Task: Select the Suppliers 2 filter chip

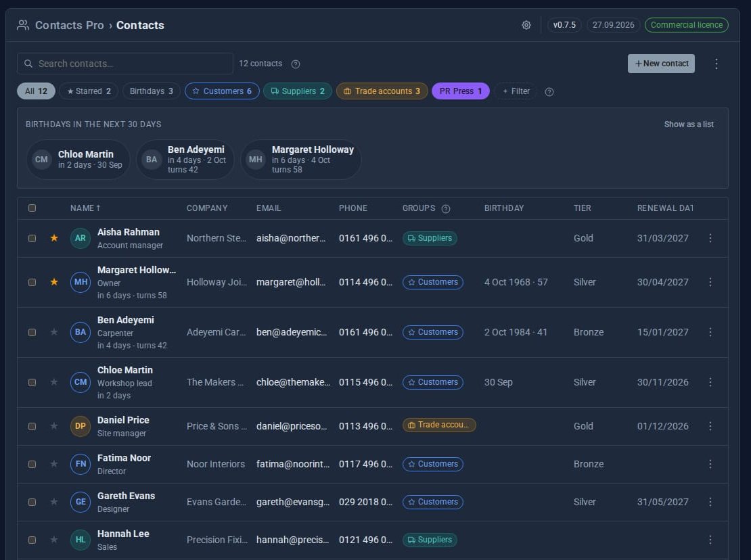Action: 298,91
